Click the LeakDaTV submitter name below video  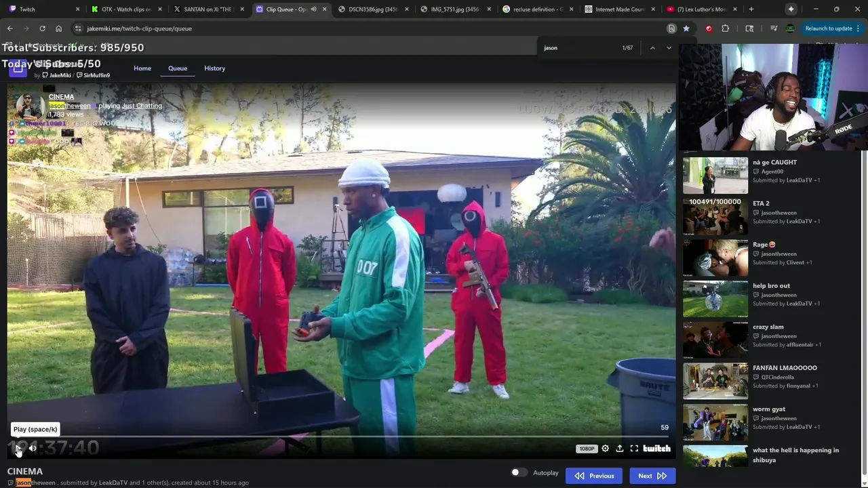coord(113,483)
